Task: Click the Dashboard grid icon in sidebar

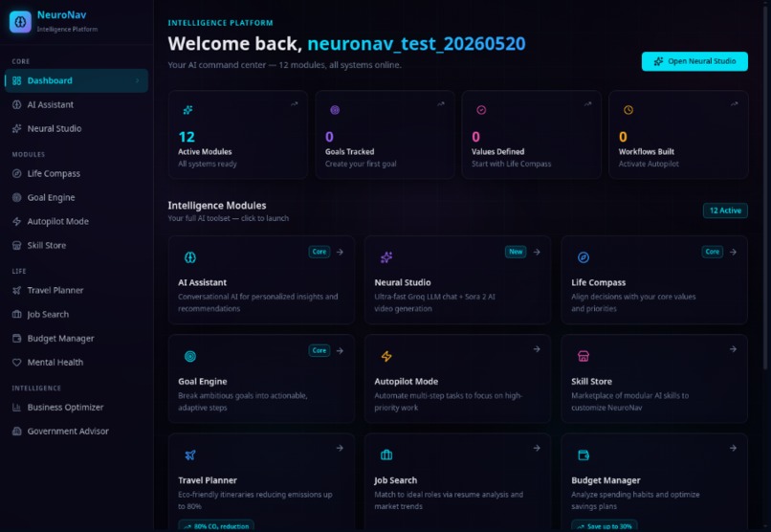Action: click(16, 80)
